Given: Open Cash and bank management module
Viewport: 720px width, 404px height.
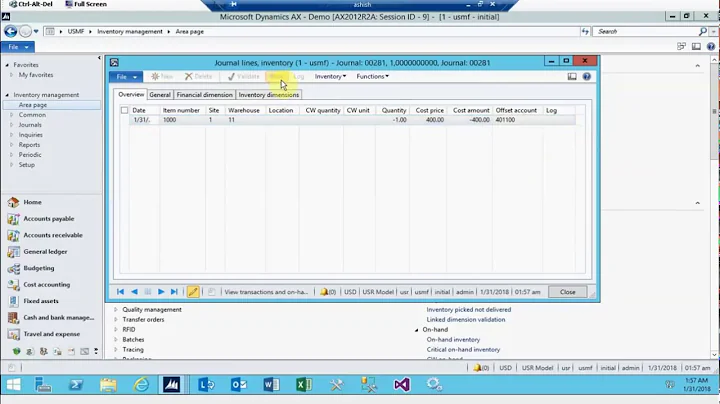Looking at the screenshot, I should 58,318.
